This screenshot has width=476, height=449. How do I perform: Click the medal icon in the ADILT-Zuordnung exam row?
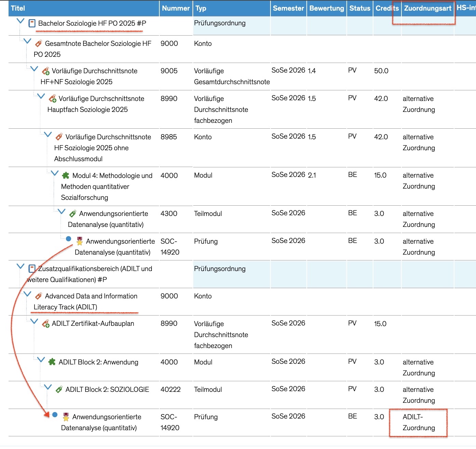coord(66,416)
